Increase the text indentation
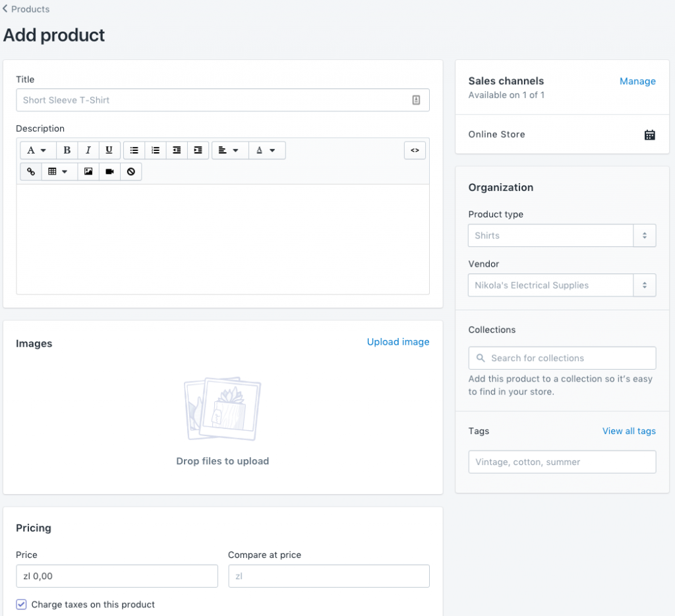Screen dimensions: 675x616 coord(198,150)
